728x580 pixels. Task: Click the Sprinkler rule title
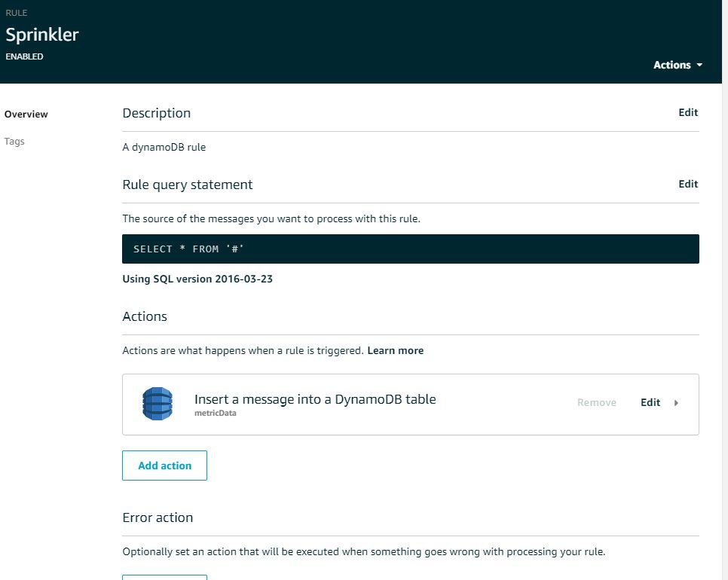42,35
